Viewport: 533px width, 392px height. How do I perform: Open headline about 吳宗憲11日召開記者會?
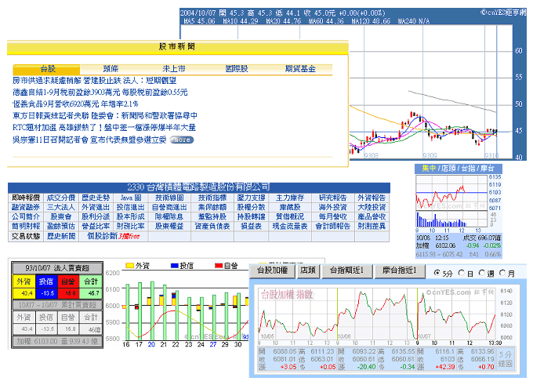pos(89,140)
